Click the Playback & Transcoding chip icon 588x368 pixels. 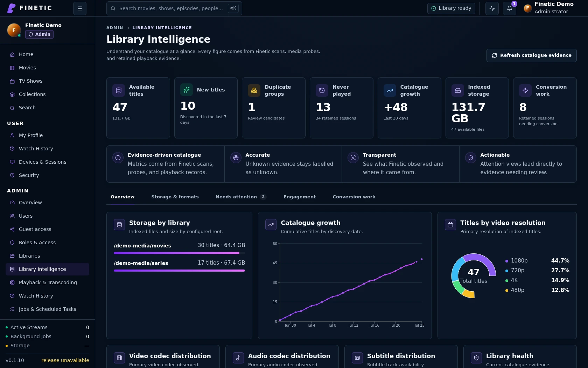tap(12, 282)
